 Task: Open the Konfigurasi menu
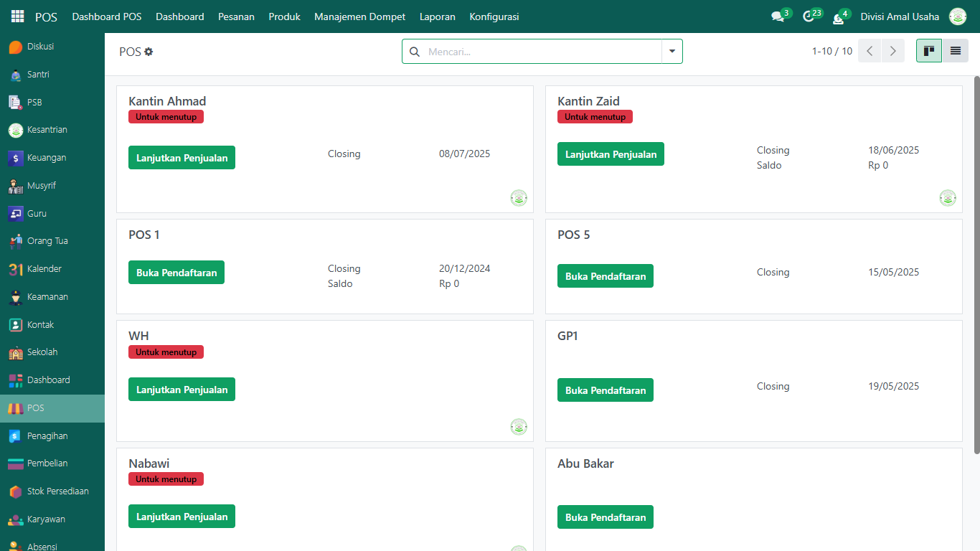pos(494,17)
